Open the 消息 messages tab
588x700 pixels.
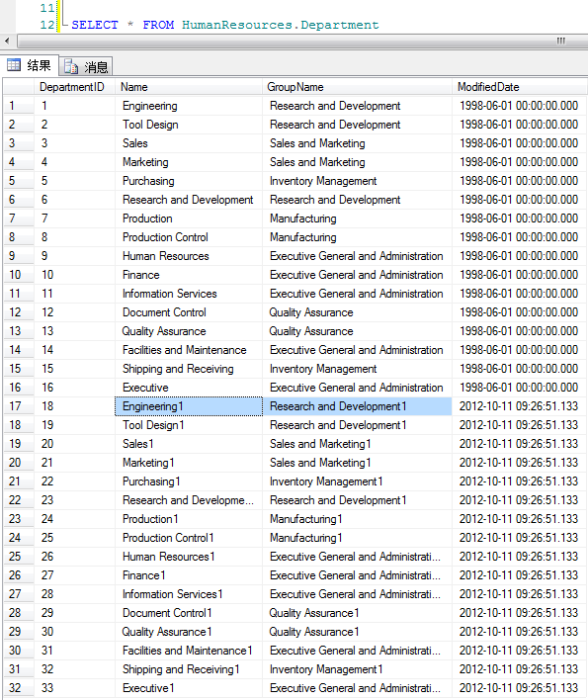point(86,66)
